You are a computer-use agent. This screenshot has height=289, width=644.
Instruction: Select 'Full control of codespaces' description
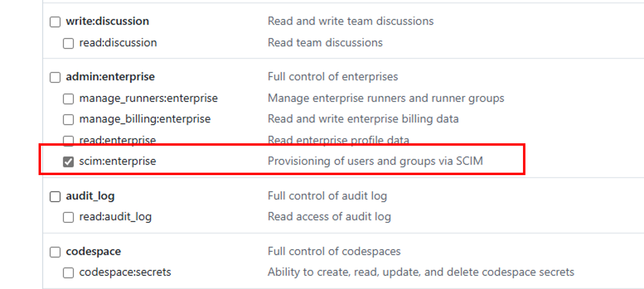click(x=334, y=251)
